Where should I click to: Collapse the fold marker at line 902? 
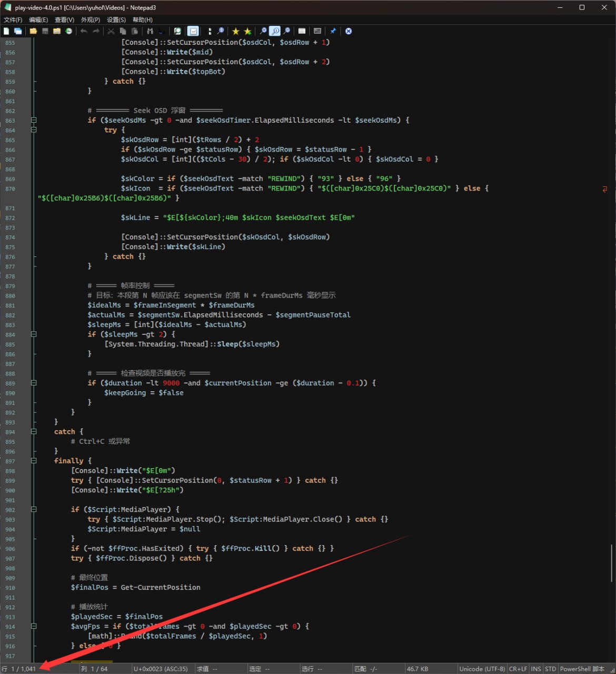click(x=34, y=509)
